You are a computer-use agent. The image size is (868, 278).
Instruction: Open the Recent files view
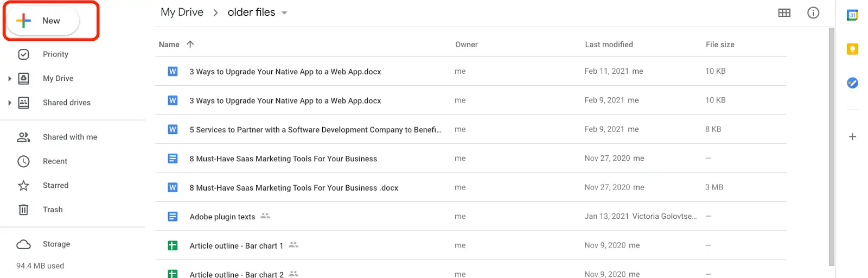click(55, 161)
